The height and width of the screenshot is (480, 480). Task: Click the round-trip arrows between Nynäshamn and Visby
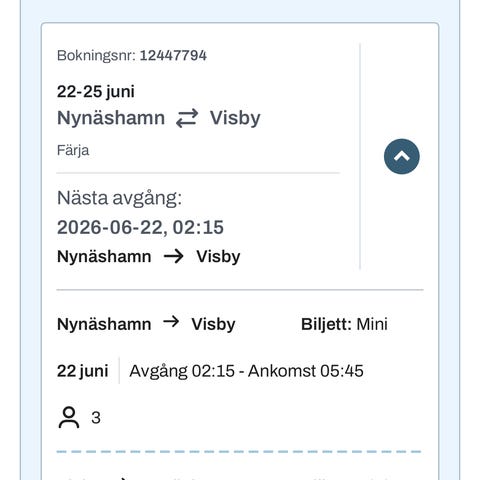(x=187, y=118)
